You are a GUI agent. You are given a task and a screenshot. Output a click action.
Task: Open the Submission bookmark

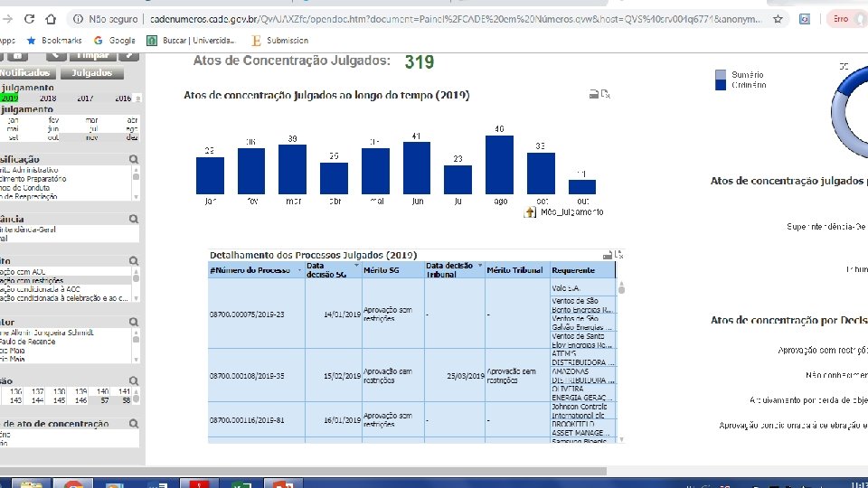[280, 41]
